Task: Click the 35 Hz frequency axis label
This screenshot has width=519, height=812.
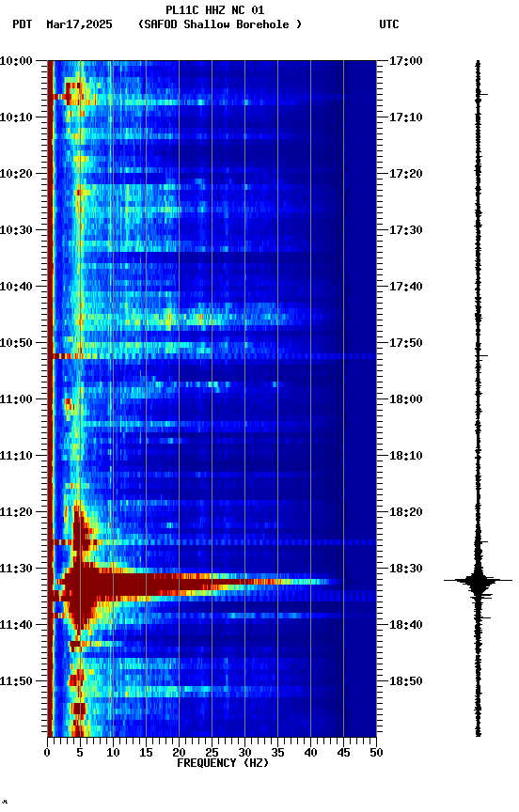Action: (277, 753)
